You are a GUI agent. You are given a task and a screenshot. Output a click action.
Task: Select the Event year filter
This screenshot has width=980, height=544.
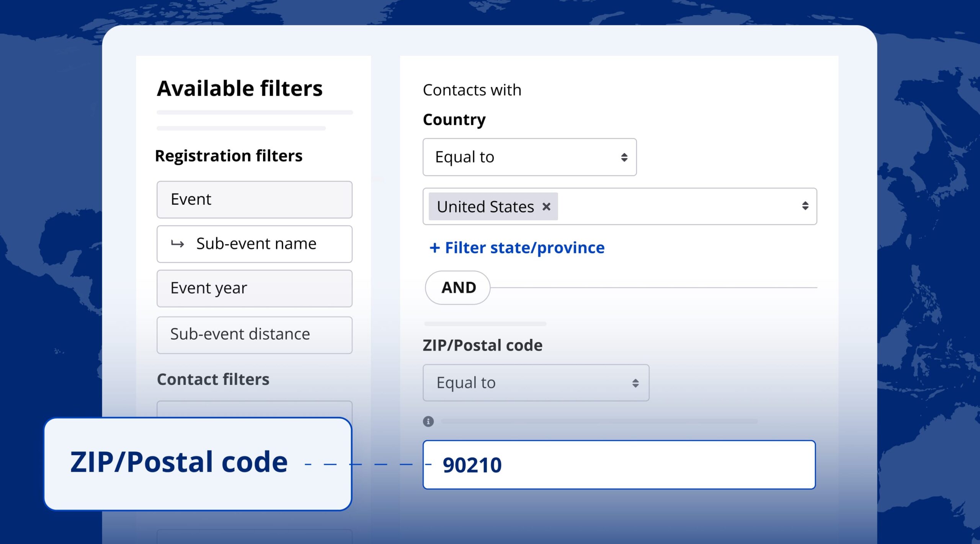click(254, 288)
